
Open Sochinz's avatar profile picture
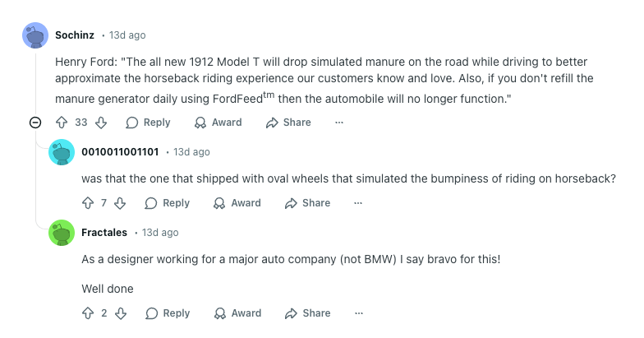coord(35,35)
